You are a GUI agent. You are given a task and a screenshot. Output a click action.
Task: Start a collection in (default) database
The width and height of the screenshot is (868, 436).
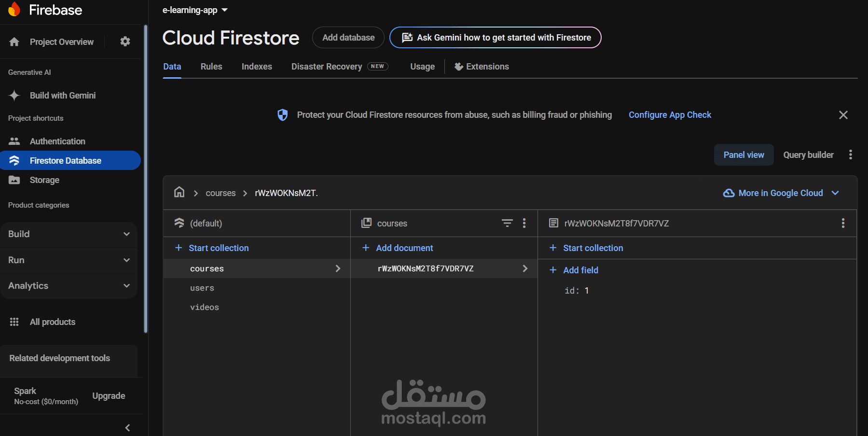212,248
